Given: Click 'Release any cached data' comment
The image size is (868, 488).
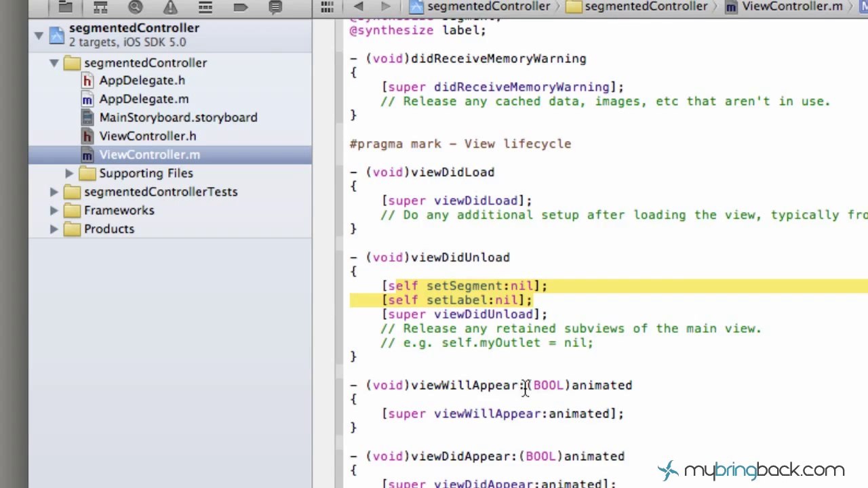Looking at the screenshot, I should pos(606,102).
